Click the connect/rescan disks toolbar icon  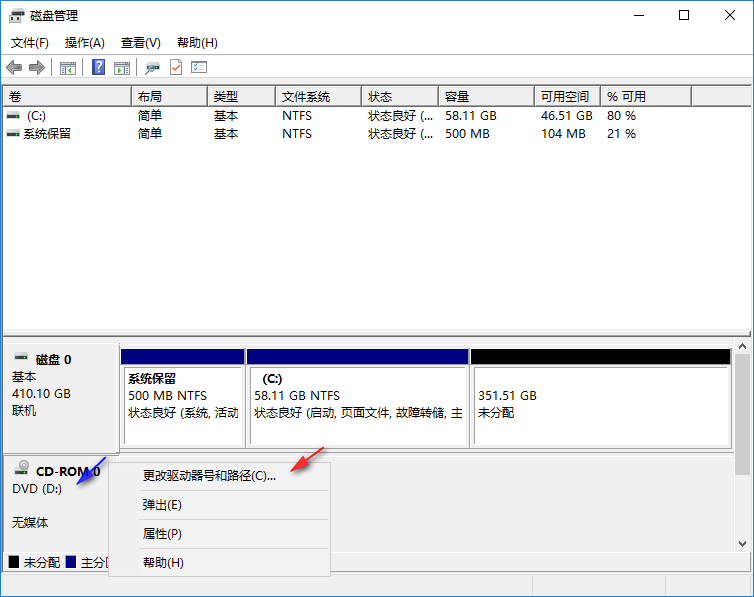[x=152, y=68]
